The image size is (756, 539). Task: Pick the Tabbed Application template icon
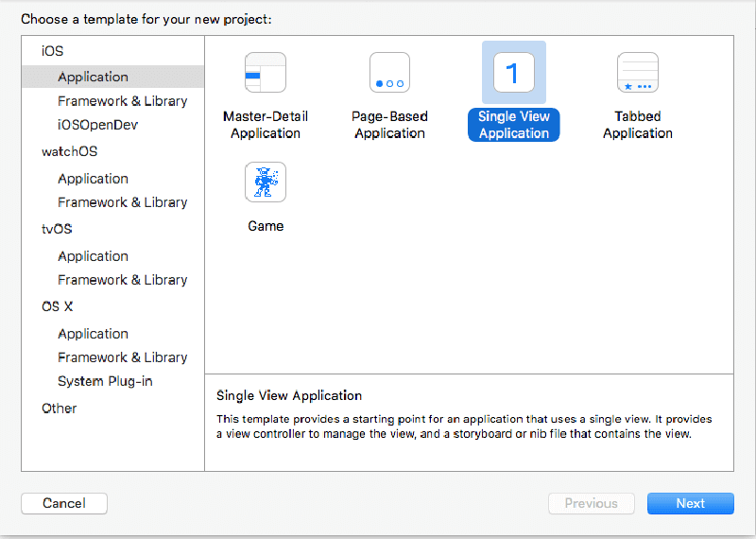point(638,73)
